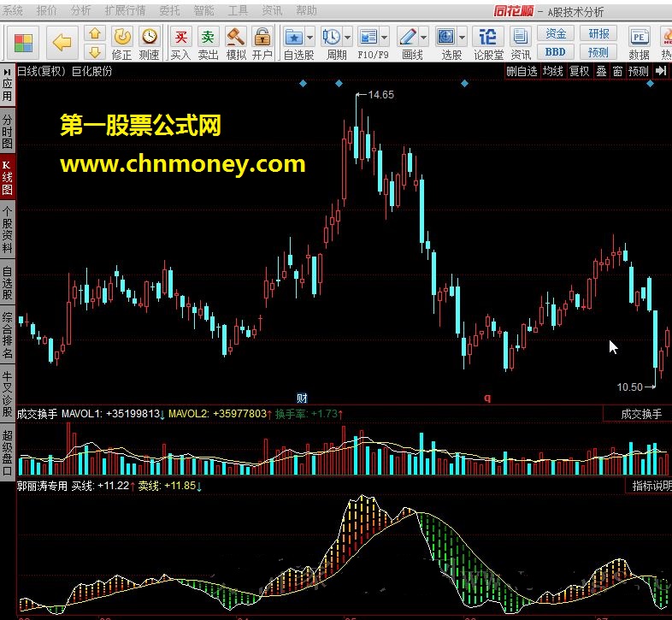Screen dimensions: 672x620
Task: Open the 模拟 simulated trading icon
Action: [236, 43]
